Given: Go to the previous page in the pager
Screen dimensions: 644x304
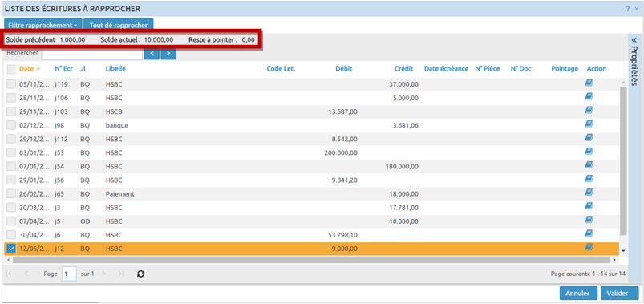Looking at the screenshot, I should coord(26,274).
